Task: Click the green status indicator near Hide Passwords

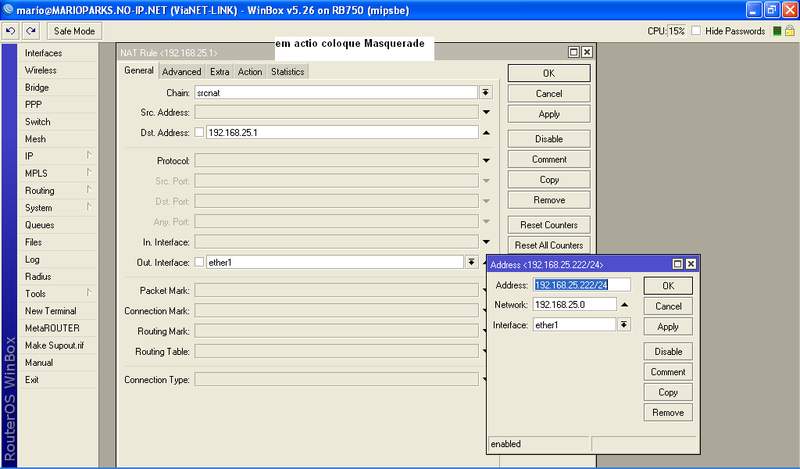Action: 777,31
